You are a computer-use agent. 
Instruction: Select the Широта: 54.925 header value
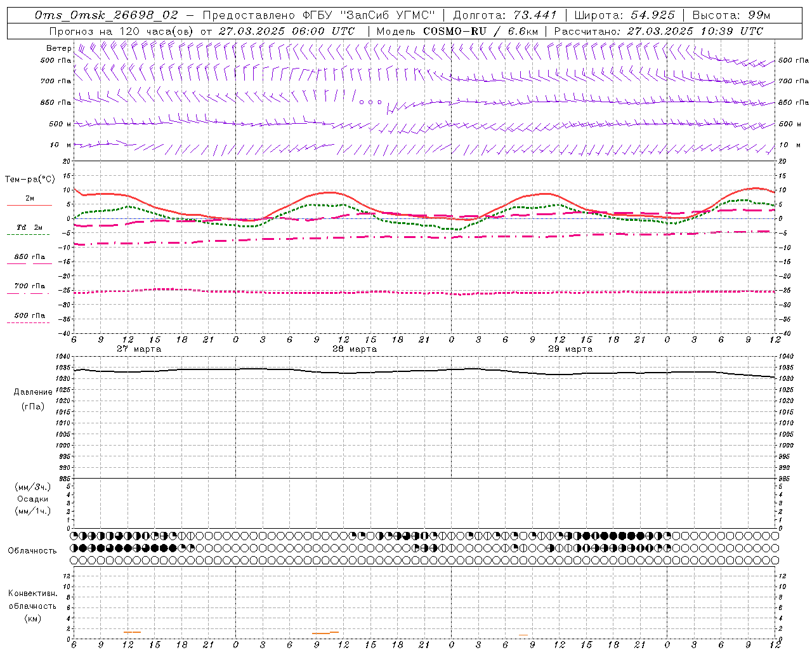pos(624,15)
